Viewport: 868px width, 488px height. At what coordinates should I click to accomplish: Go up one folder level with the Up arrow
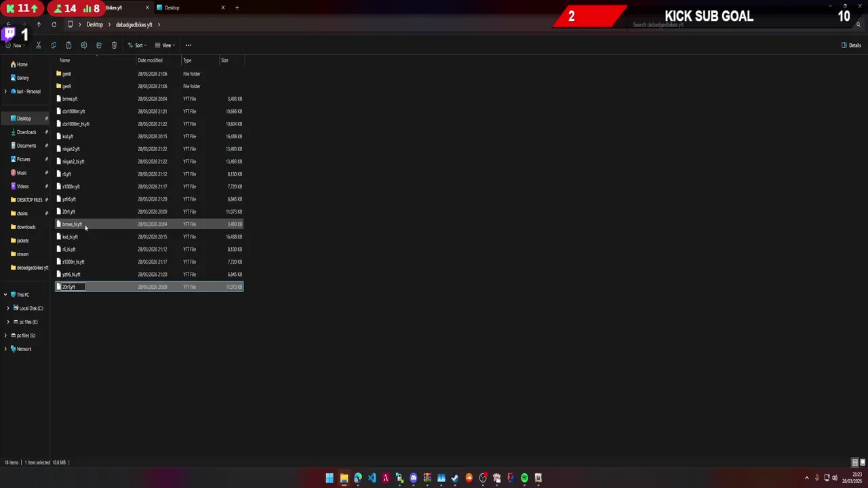pos(39,24)
